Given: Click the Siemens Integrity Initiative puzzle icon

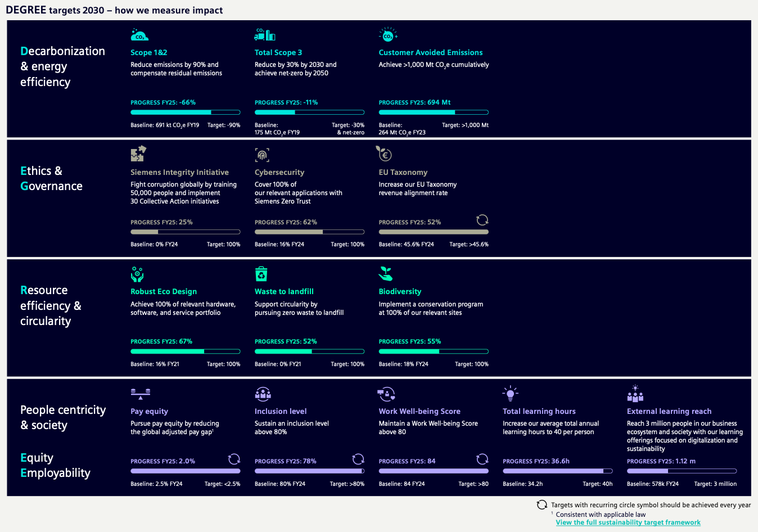Looking at the screenshot, I should point(138,154).
